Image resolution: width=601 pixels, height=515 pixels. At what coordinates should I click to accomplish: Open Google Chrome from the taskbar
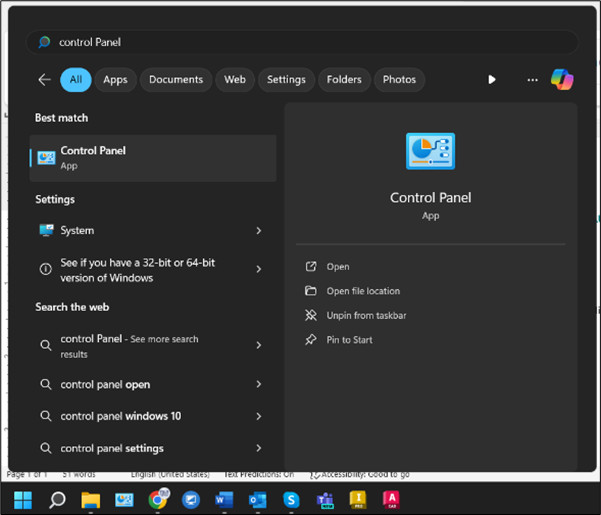click(x=158, y=499)
